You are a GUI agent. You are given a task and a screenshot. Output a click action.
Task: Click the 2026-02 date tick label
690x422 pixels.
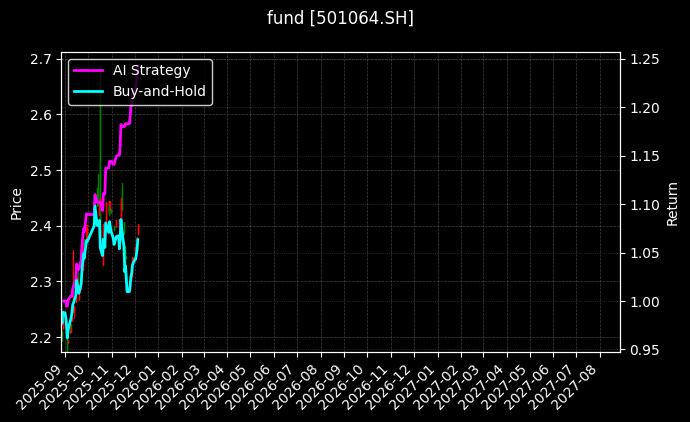(158, 386)
